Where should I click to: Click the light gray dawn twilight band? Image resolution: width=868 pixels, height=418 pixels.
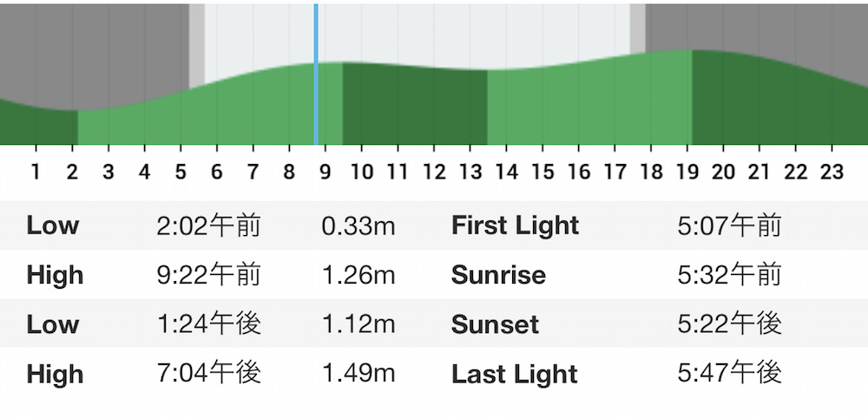point(196,44)
